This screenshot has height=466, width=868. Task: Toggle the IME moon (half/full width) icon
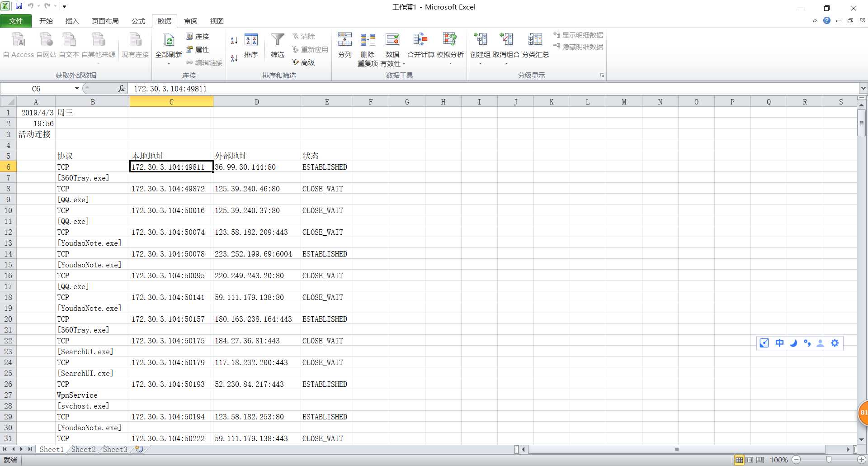793,343
